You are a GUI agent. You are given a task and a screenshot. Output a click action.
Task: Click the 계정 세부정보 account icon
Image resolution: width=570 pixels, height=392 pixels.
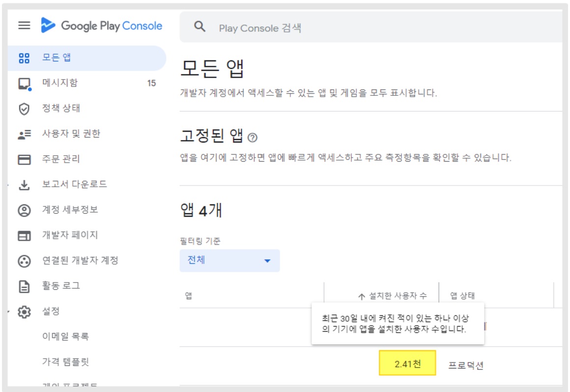point(25,210)
